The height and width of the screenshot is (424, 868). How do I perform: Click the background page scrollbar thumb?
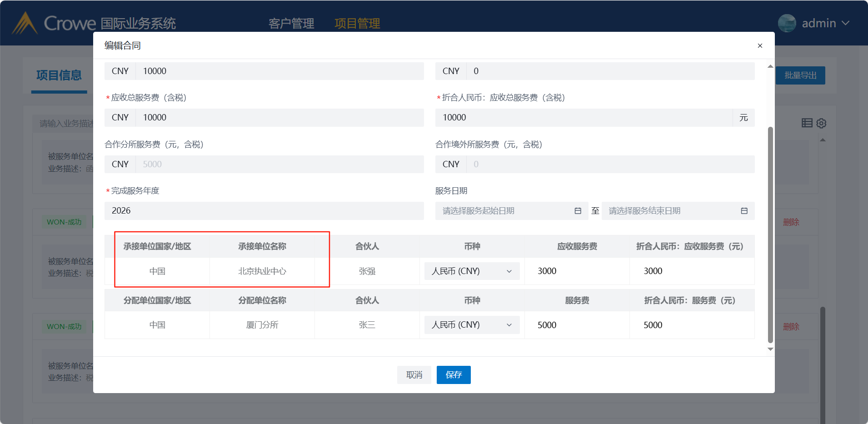click(823, 365)
